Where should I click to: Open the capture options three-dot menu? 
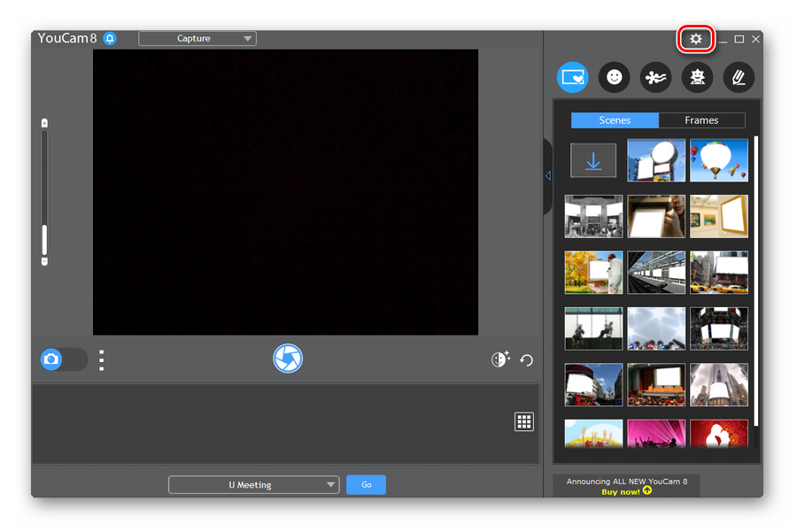pos(102,359)
